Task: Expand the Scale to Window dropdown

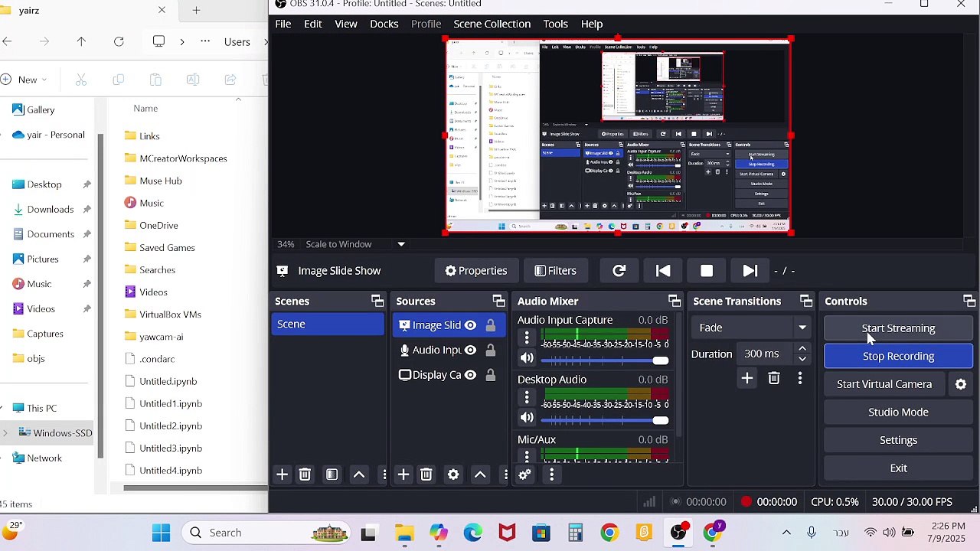Action: 401,245
